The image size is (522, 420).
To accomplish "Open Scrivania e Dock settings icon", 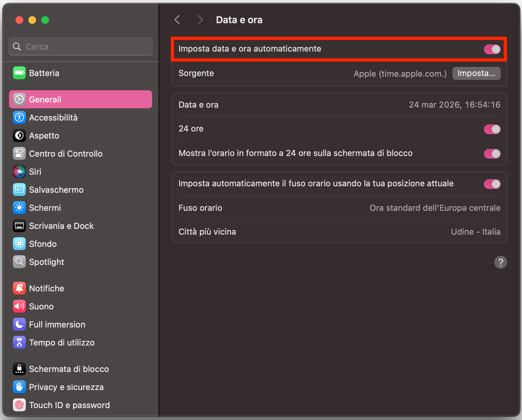I will coord(19,226).
